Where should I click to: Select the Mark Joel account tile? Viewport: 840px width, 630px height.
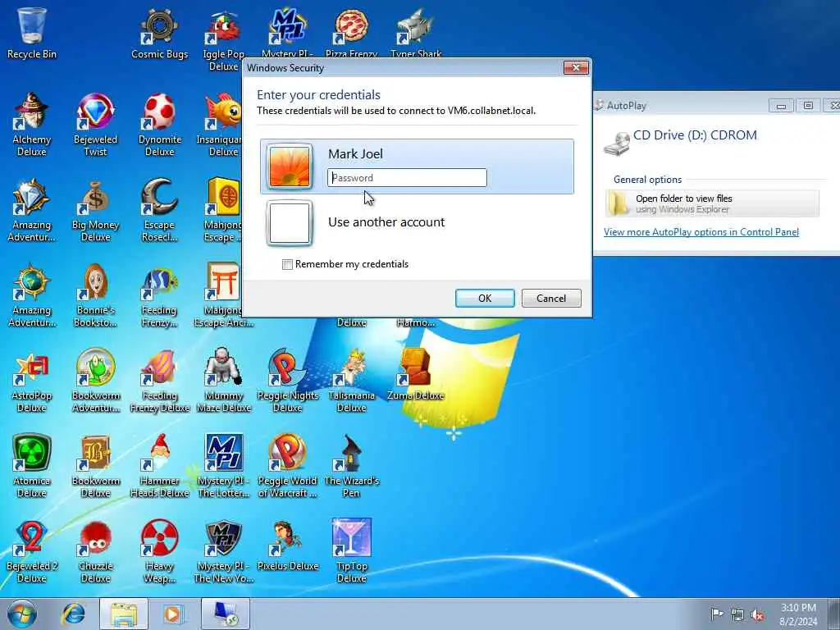point(417,167)
